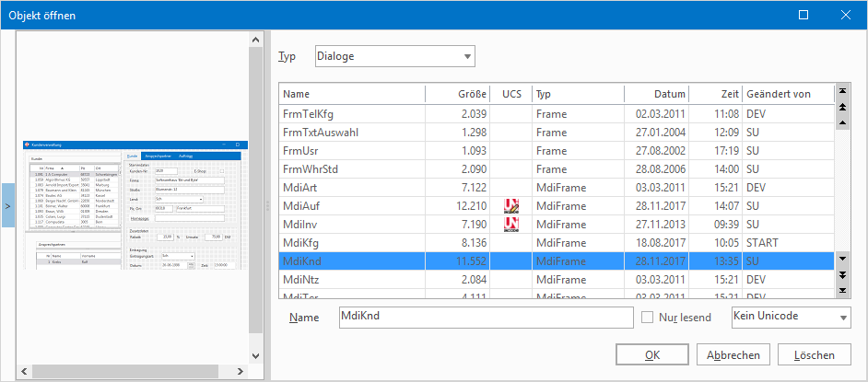Viewport: 868px width, 382px height.
Task: Click the UCS icon in MdiAuf row
Action: click(x=511, y=205)
